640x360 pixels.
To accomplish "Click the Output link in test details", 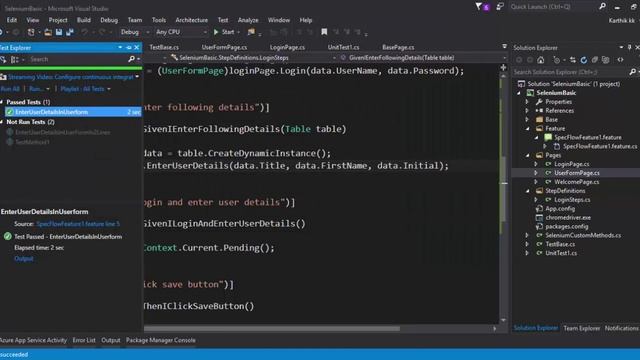I will [24, 258].
